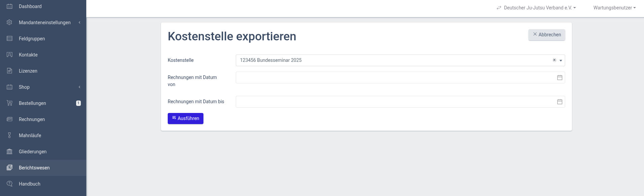Screen dimensions: 644x196
Task: Expand the Kostenstelle dropdown arrow
Action: tap(561, 61)
